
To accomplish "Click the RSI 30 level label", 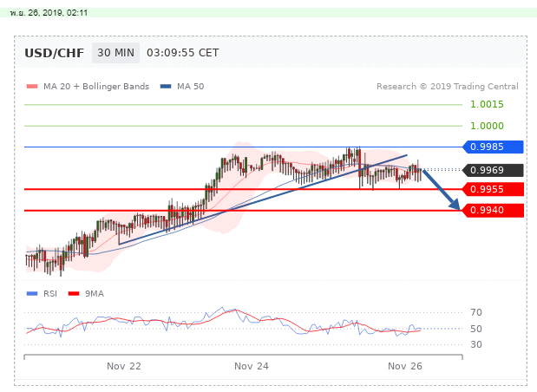I will tap(476, 344).
